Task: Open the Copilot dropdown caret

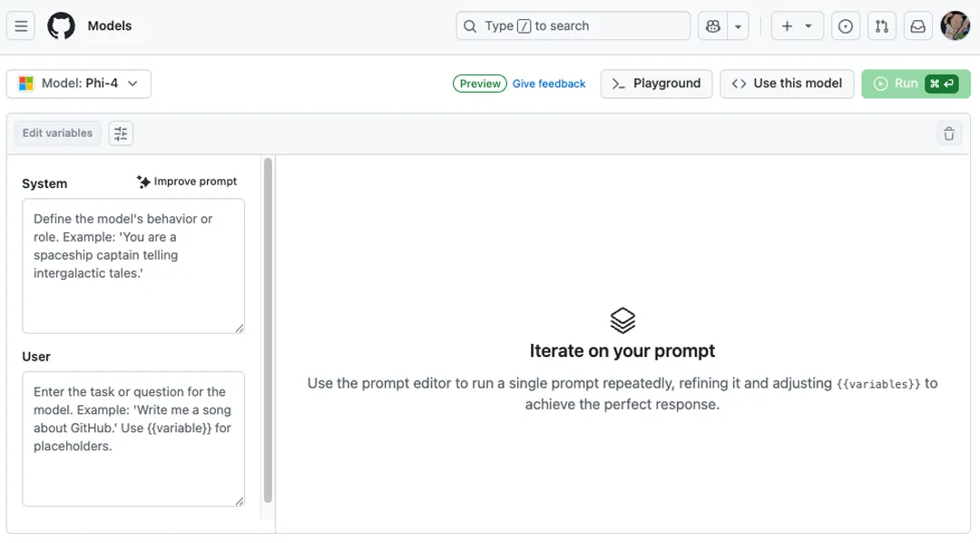Action: 737,25
